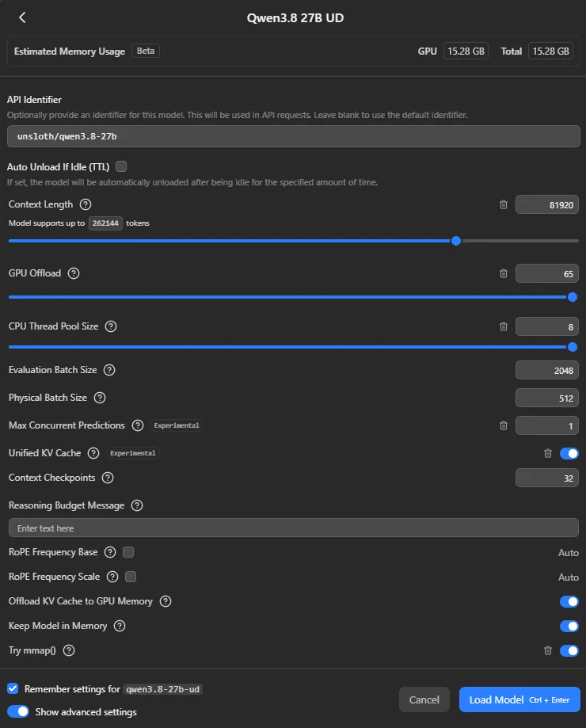The height and width of the screenshot is (728, 586).
Task: Click the Context Checkpoints field 32
Action: (547, 478)
